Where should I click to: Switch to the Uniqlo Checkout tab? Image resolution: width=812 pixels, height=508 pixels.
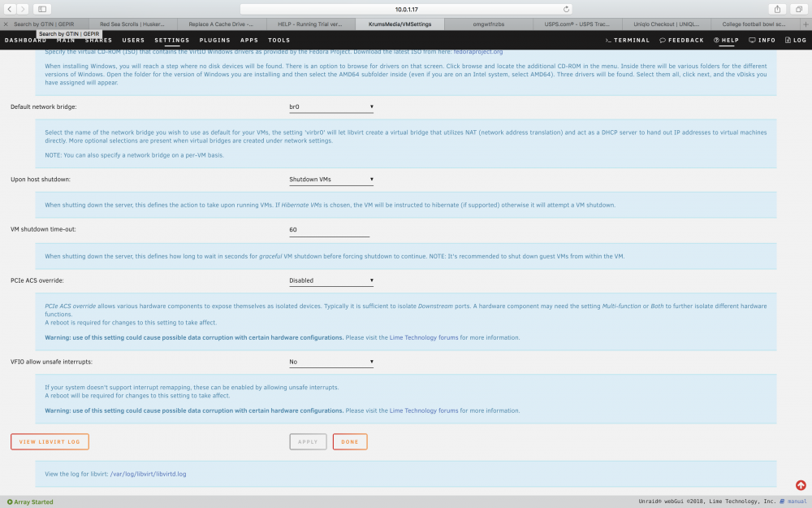666,24
